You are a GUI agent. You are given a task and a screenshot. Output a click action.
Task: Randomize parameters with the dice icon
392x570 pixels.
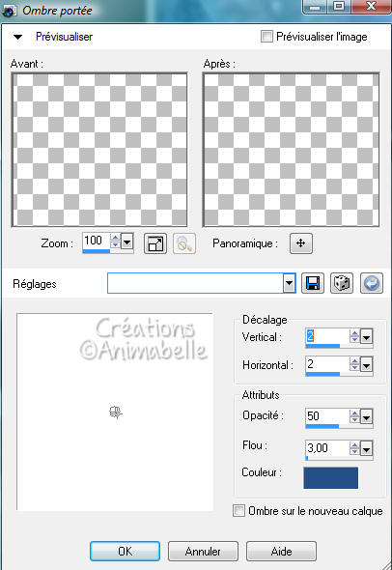(342, 283)
